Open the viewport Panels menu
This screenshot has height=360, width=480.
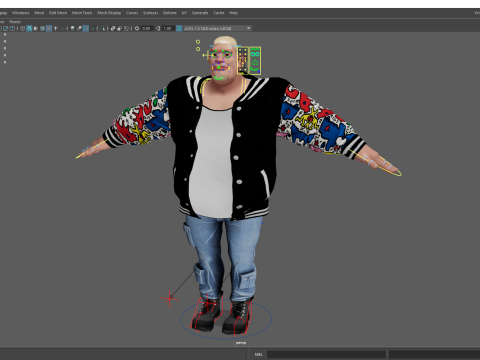(15, 22)
